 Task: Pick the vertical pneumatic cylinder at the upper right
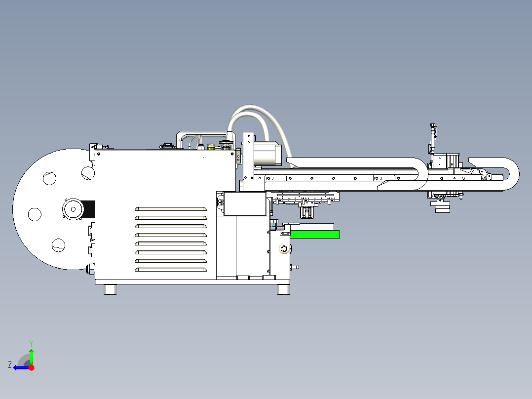(x=433, y=139)
